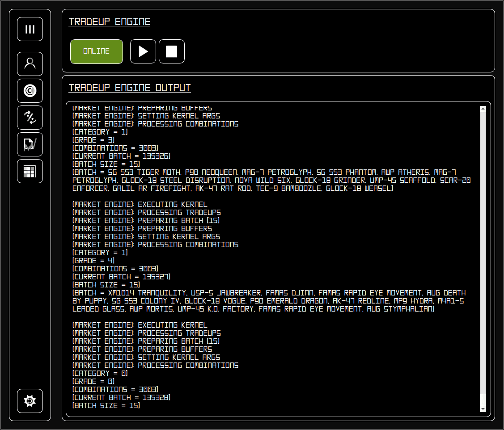504x430 pixels.
Task: Open settings with the gear icon
Action: pyautogui.click(x=30, y=401)
